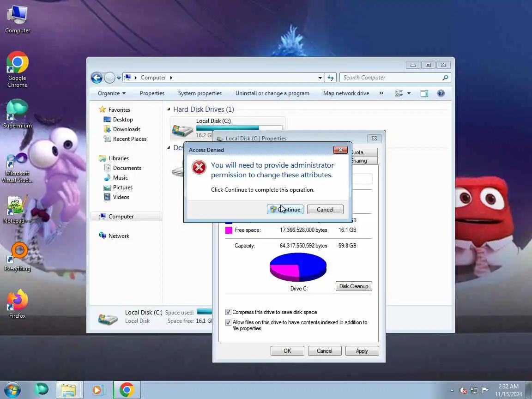The width and height of the screenshot is (532, 399).
Task: Open the views options dropdown arrow
Action: [409, 93]
